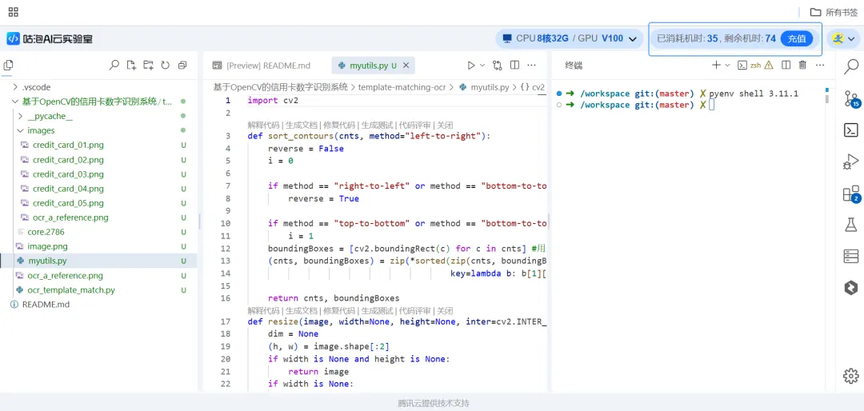This screenshot has height=411, width=864.
Task: Kill the terminal with the trash icon
Action: (x=802, y=65)
